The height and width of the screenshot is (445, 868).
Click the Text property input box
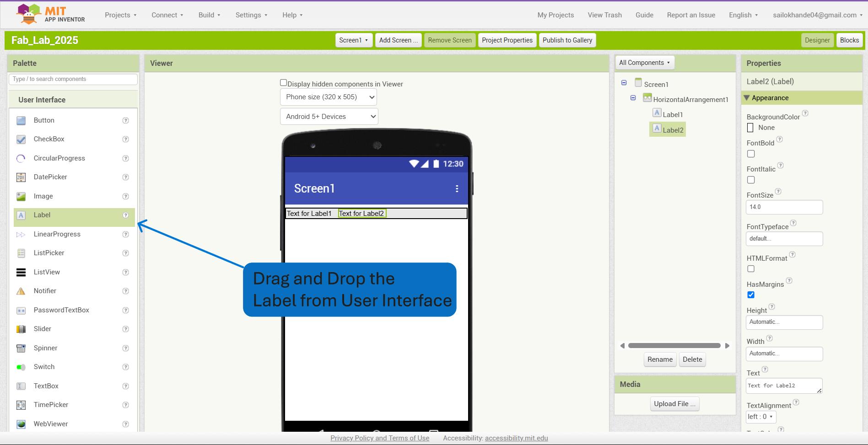coord(784,386)
